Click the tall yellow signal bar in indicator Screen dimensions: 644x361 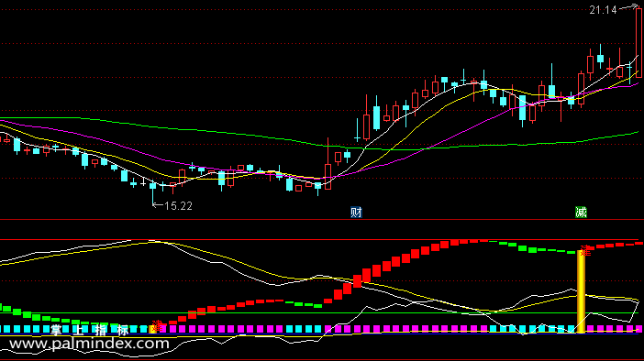[582, 291]
